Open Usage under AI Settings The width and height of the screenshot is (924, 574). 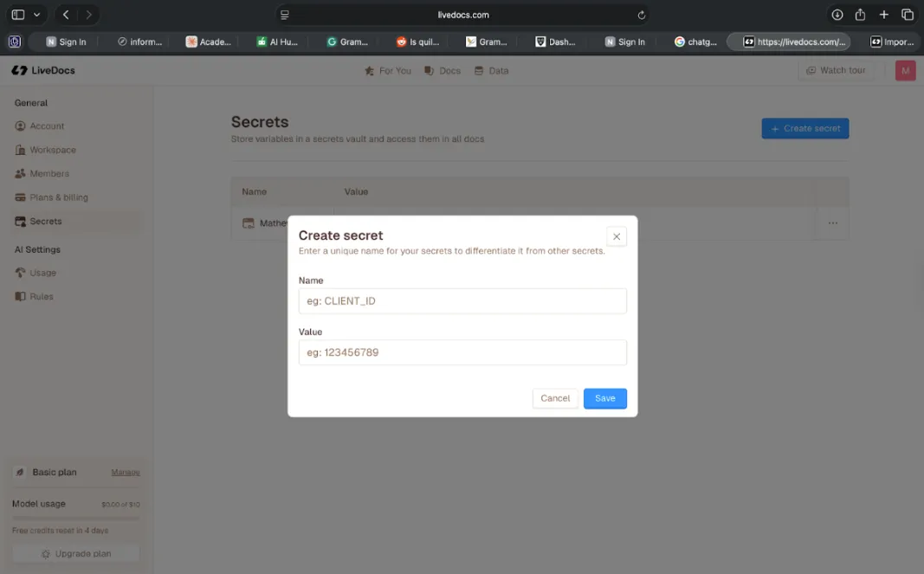click(42, 272)
